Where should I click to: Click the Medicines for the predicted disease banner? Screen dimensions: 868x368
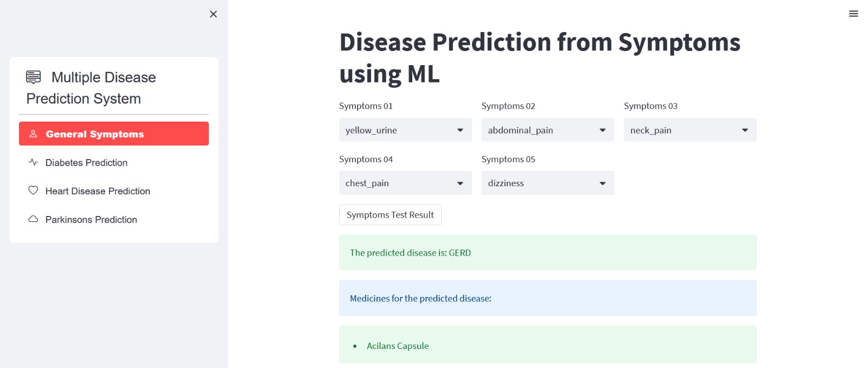[x=547, y=299]
